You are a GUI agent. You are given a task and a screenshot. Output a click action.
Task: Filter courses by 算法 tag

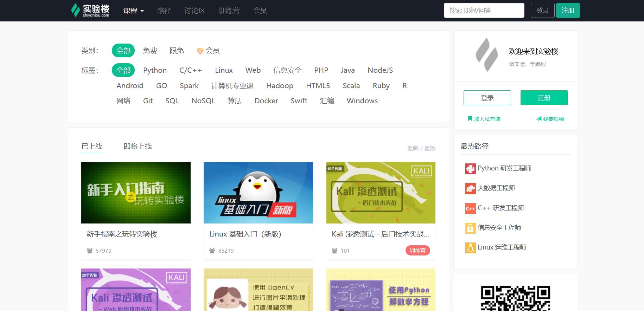coord(235,101)
